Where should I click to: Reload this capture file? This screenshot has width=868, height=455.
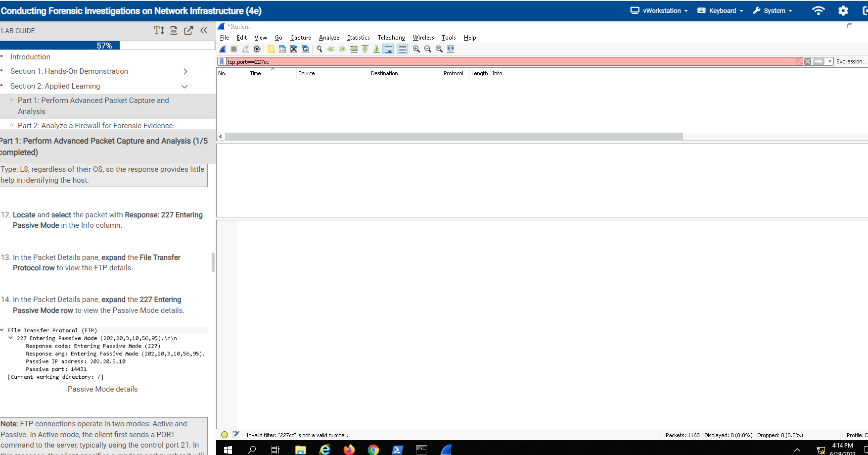(x=305, y=49)
